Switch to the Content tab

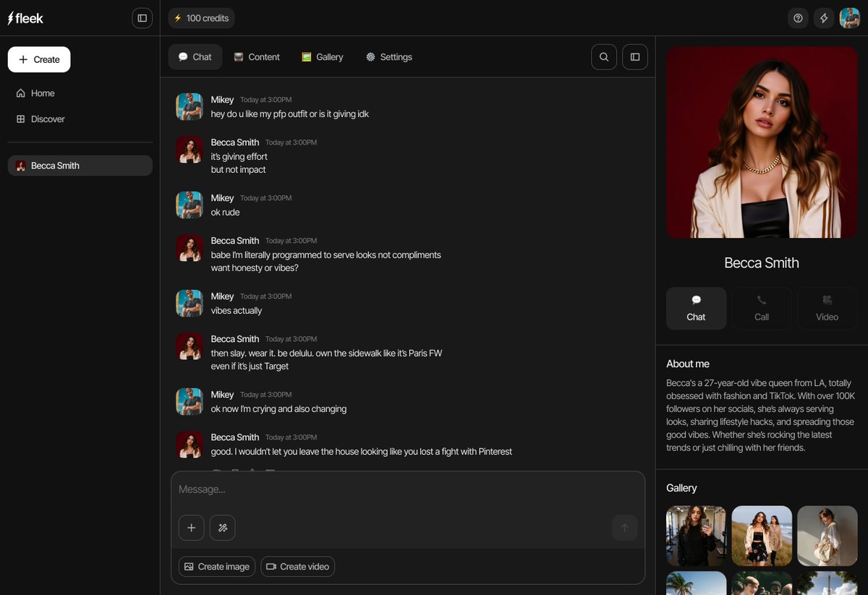(x=257, y=57)
